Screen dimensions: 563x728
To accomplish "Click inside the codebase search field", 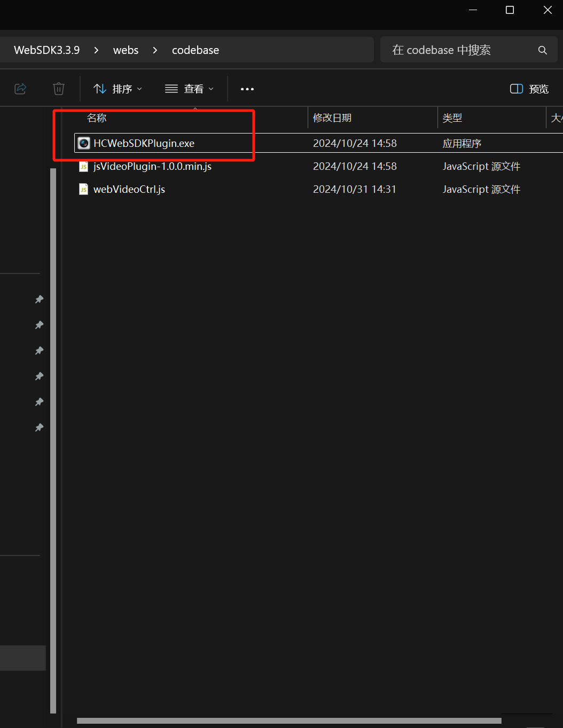I will (459, 50).
